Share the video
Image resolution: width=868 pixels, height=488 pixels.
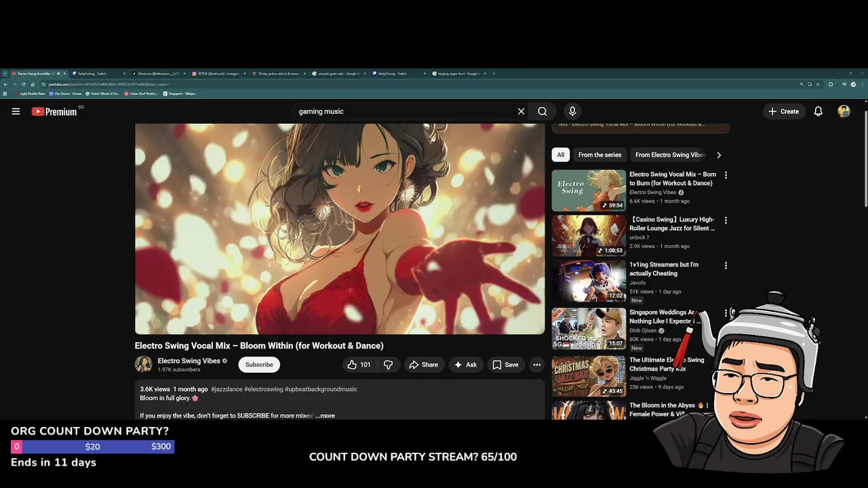(423, 365)
